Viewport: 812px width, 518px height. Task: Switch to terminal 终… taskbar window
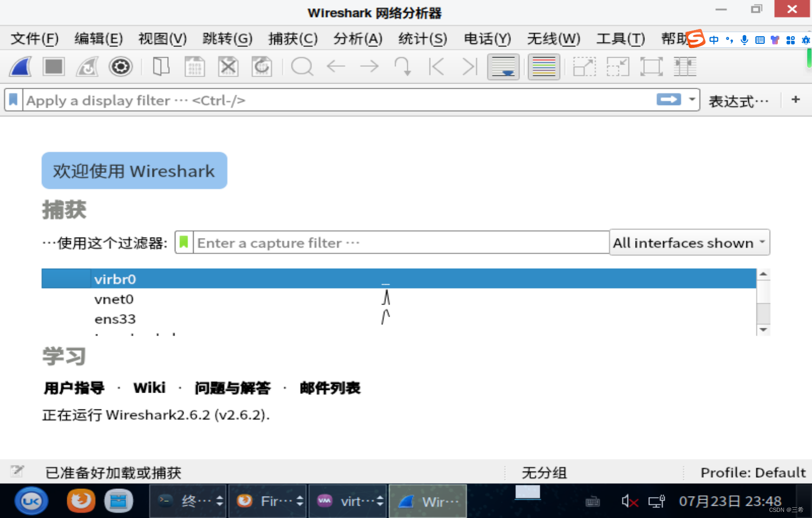(x=188, y=501)
